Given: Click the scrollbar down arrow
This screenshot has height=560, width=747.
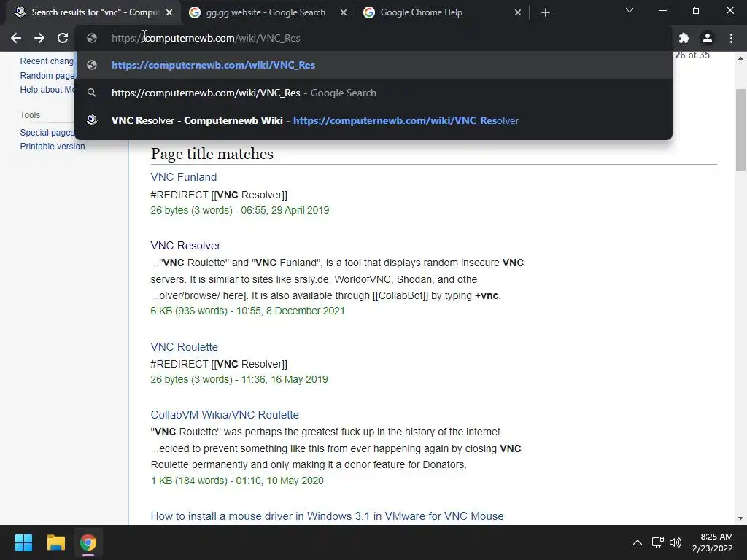Looking at the screenshot, I should coord(740,518).
